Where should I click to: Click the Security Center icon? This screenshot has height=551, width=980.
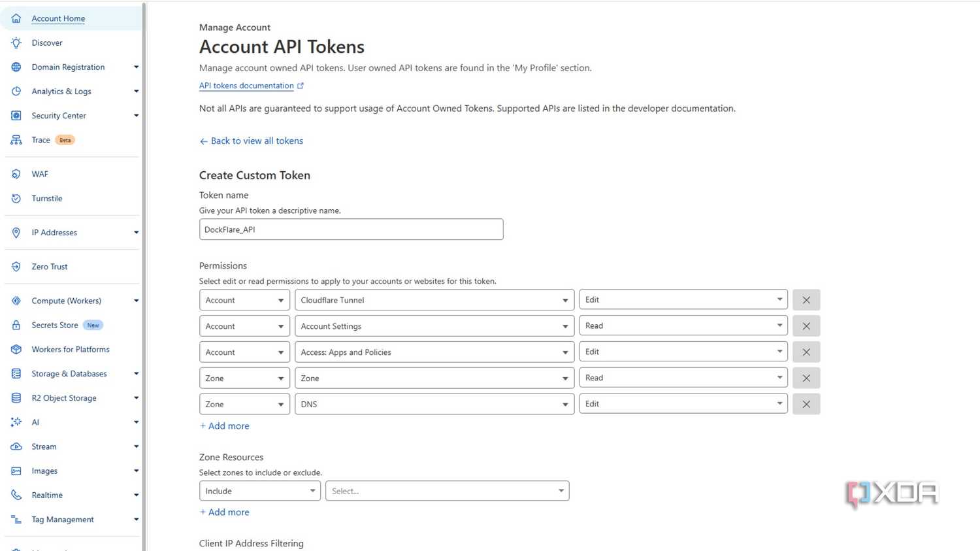tap(16, 116)
